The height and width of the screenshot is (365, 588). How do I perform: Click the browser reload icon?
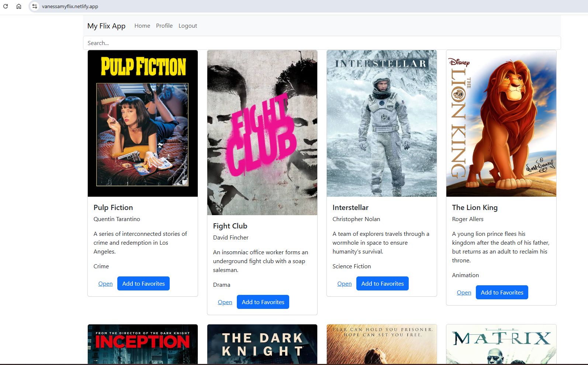point(6,6)
